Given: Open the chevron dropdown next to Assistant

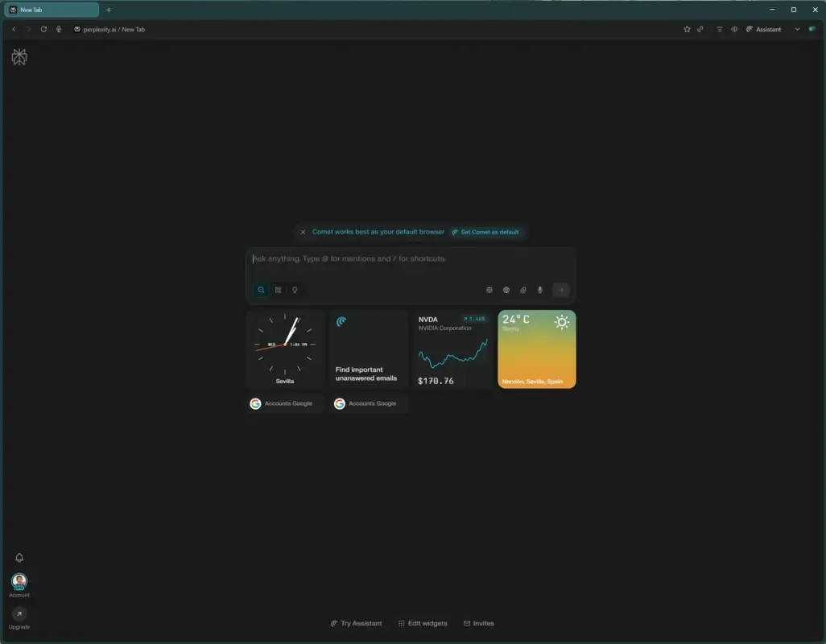Looking at the screenshot, I should coord(797,29).
